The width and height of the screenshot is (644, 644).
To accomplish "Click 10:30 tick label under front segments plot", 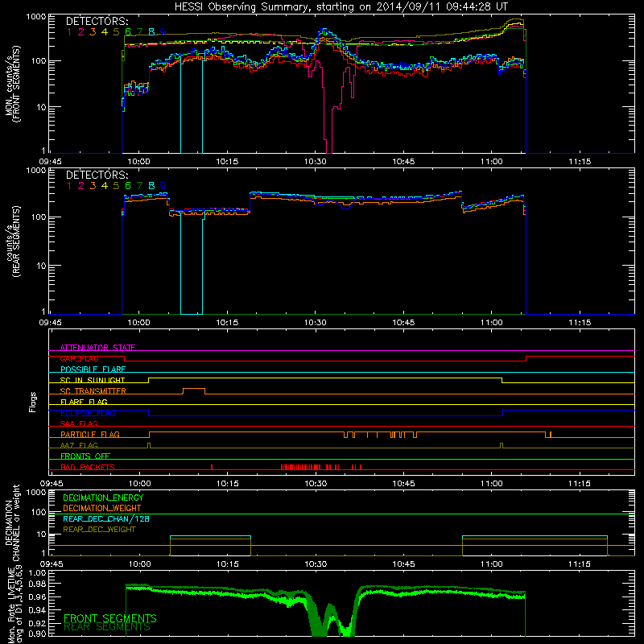I will tap(315, 162).
